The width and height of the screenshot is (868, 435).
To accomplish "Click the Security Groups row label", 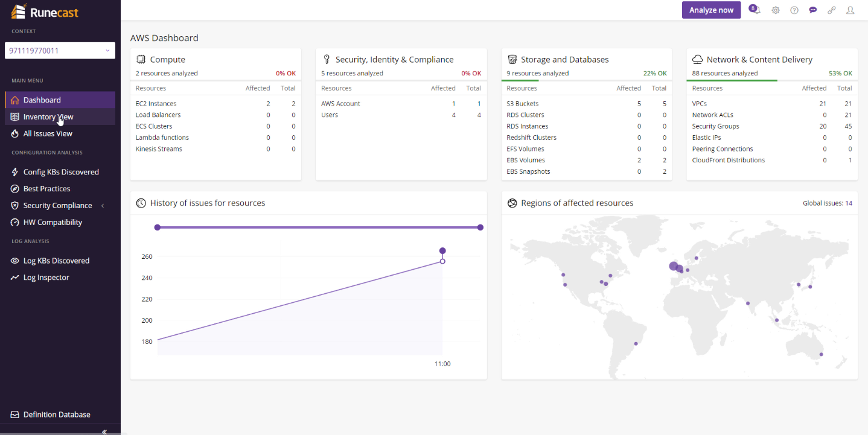I will tap(716, 126).
